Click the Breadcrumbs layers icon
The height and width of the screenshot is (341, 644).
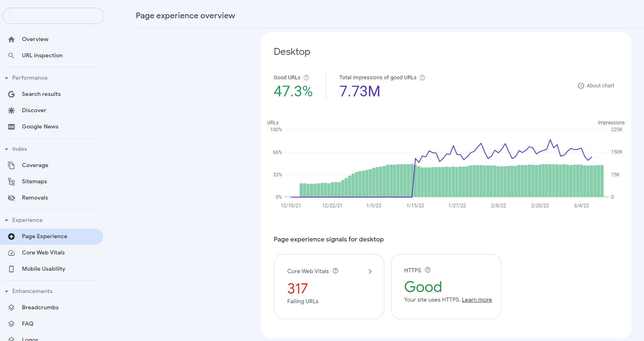11,308
